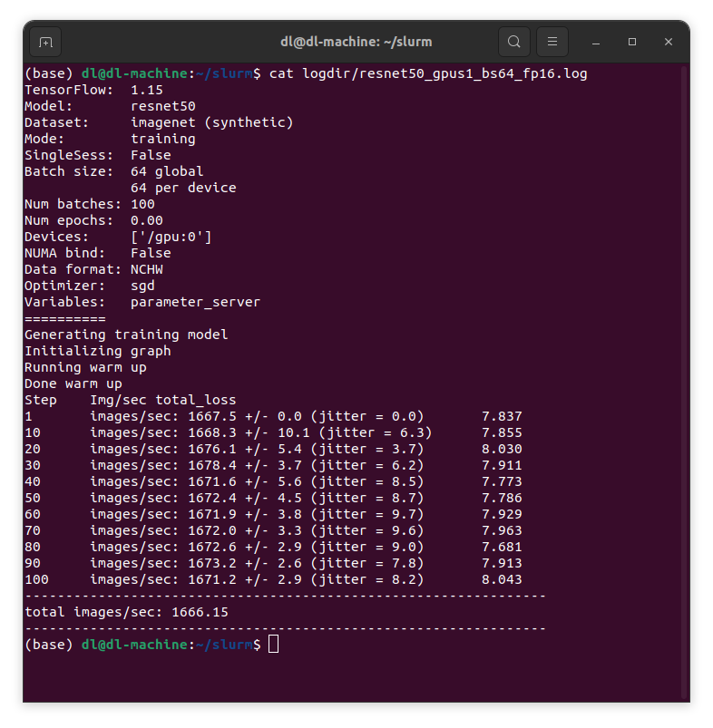The image size is (713, 728).
Task: Click the loss value 7.929
Action: pyautogui.click(x=503, y=514)
